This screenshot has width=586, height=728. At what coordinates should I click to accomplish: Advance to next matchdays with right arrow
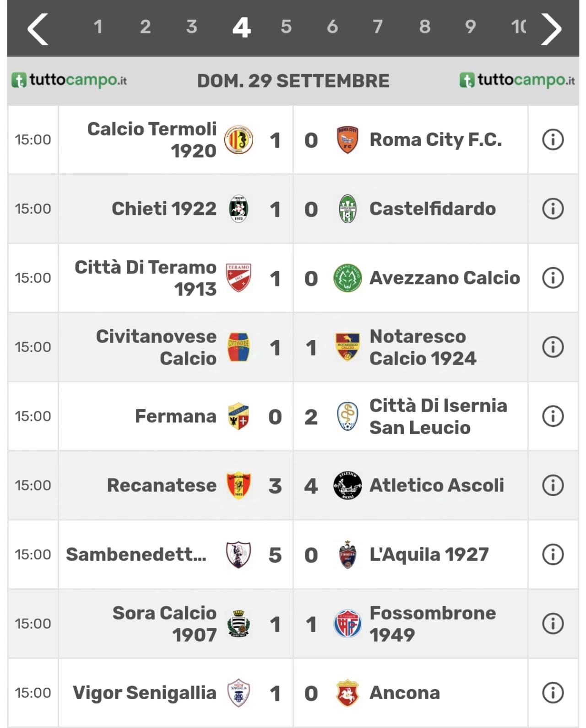551,29
